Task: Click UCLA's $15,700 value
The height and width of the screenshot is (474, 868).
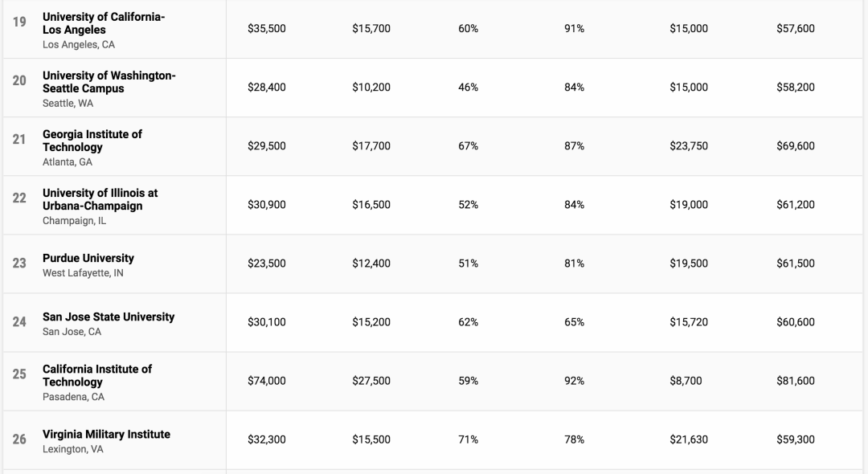Action: click(371, 29)
